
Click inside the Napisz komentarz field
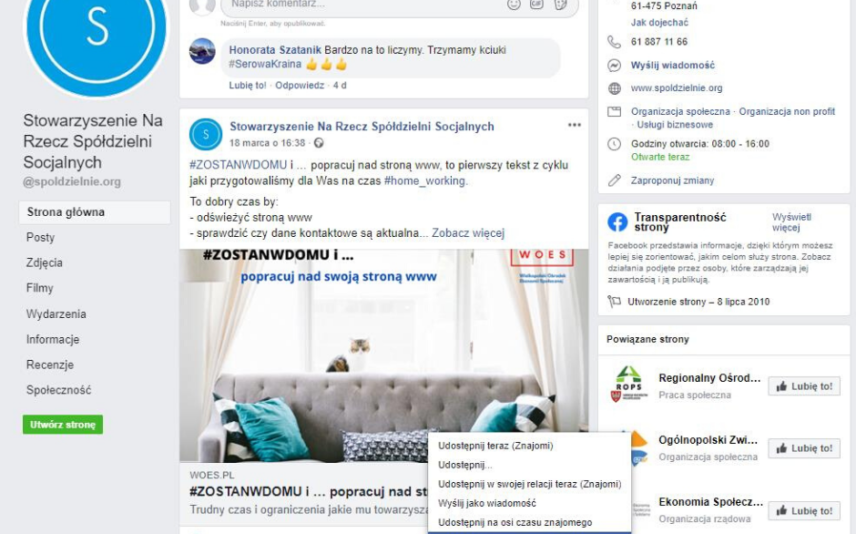pos(362,5)
